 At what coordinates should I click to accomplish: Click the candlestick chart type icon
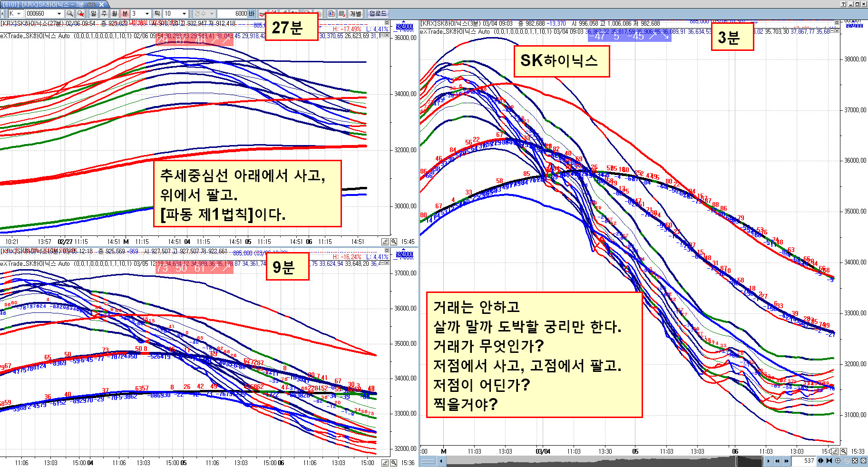(332, 13)
